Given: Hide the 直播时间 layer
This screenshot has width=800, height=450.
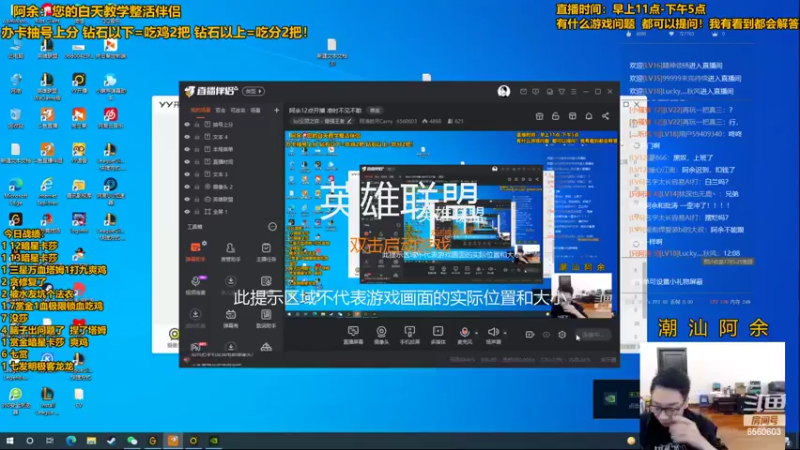Looking at the screenshot, I should click(x=187, y=162).
